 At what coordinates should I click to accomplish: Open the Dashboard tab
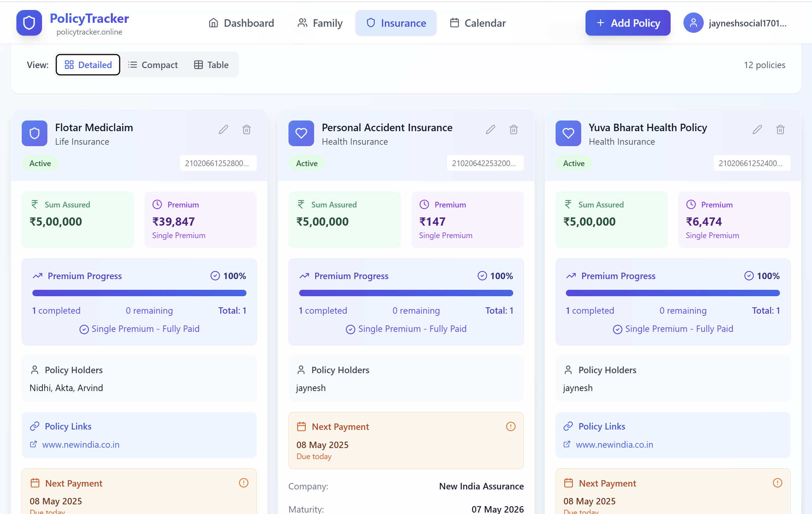(241, 23)
